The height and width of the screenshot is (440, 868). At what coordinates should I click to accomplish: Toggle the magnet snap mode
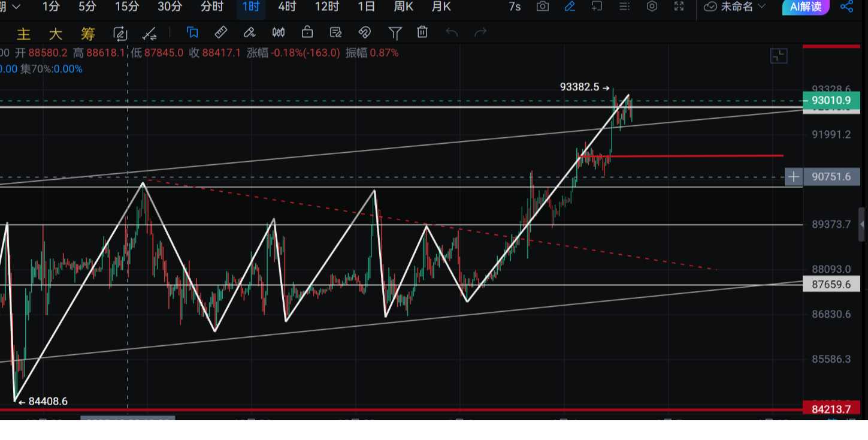(x=364, y=32)
